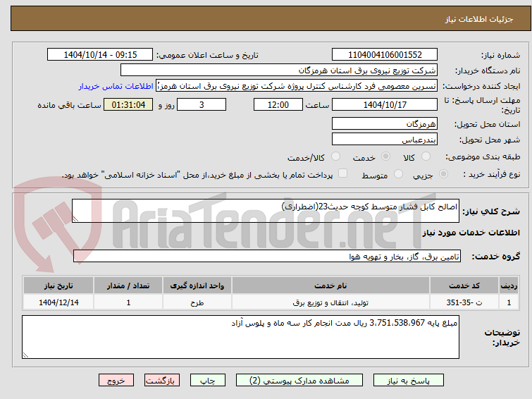Click the کد خدمت column header

click(x=464, y=286)
